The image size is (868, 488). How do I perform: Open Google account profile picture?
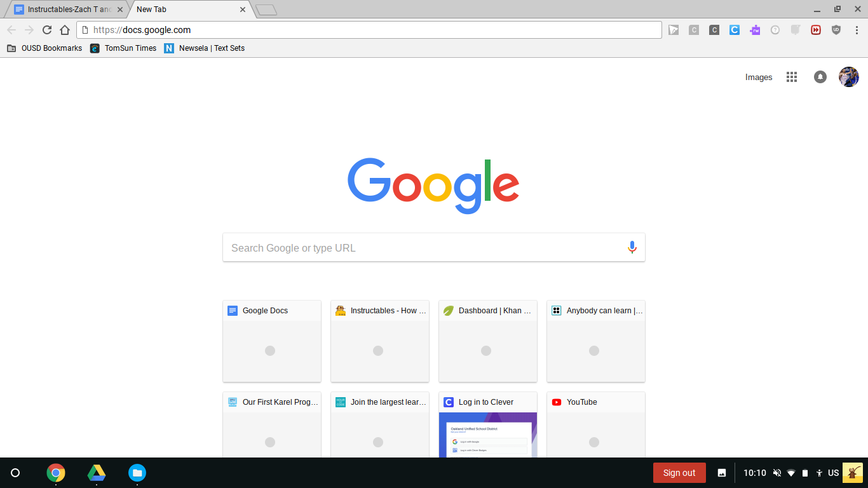(849, 77)
